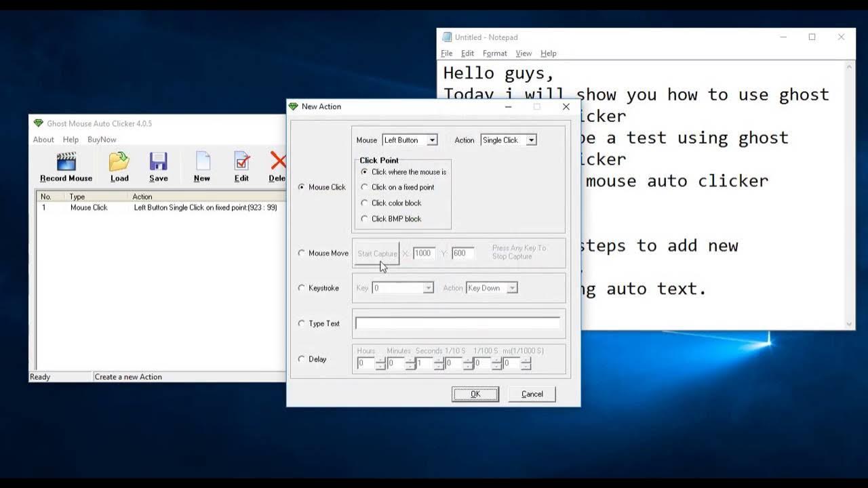Click the 1/100 S spinner arrows
This screenshot has width=868, height=488.
(x=497, y=363)
